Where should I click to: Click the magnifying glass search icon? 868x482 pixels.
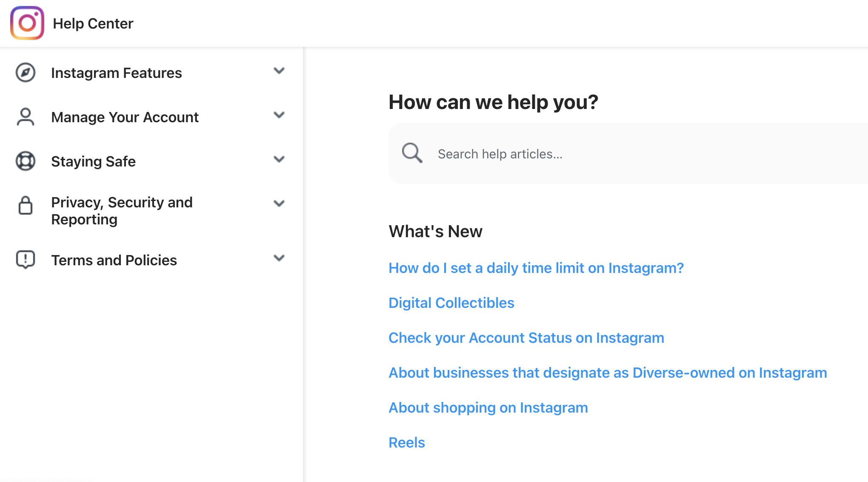tap(411, 153)
